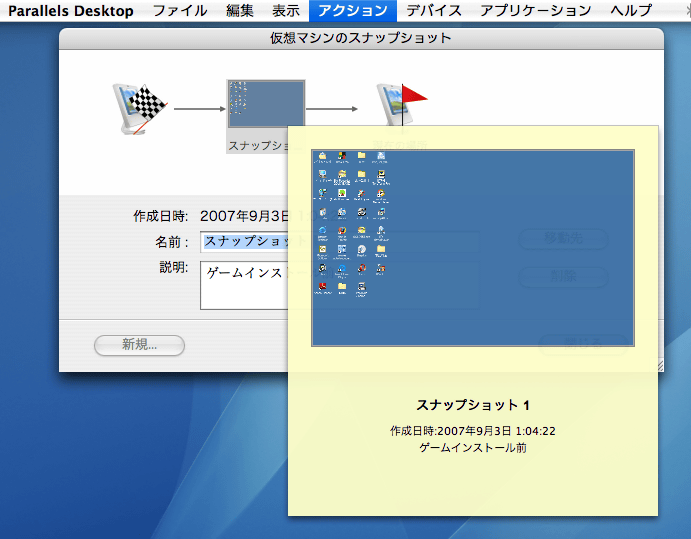Select the snapshot thumbnail in the timeline
Screen dimensions: 691x539
click(x=266, y=104)
